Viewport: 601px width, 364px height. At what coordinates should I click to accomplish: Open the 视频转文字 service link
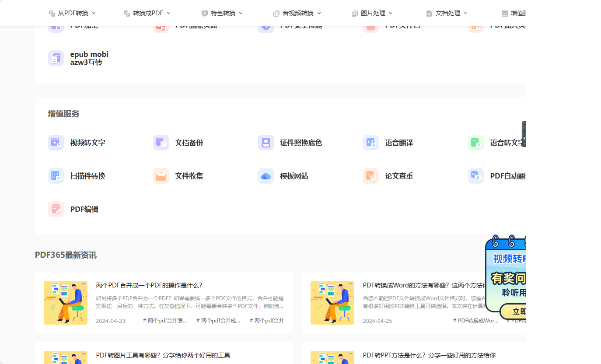tap(87, 143)
